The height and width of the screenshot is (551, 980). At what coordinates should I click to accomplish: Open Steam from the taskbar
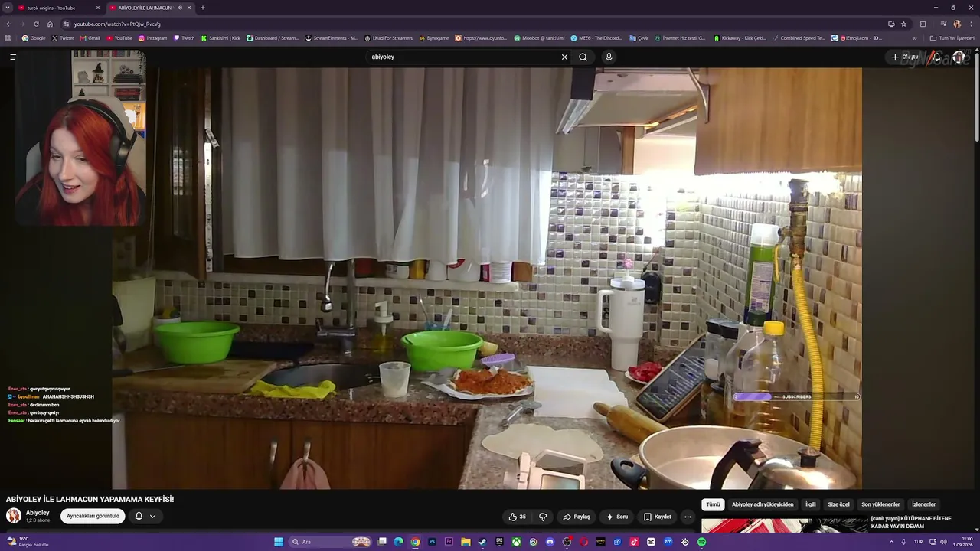tap(482, 542)
